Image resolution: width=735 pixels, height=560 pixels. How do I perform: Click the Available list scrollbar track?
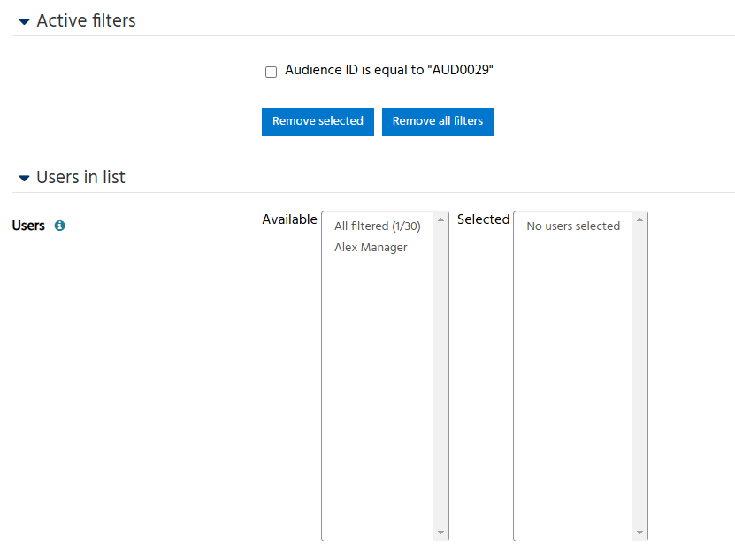click(440, 372)
